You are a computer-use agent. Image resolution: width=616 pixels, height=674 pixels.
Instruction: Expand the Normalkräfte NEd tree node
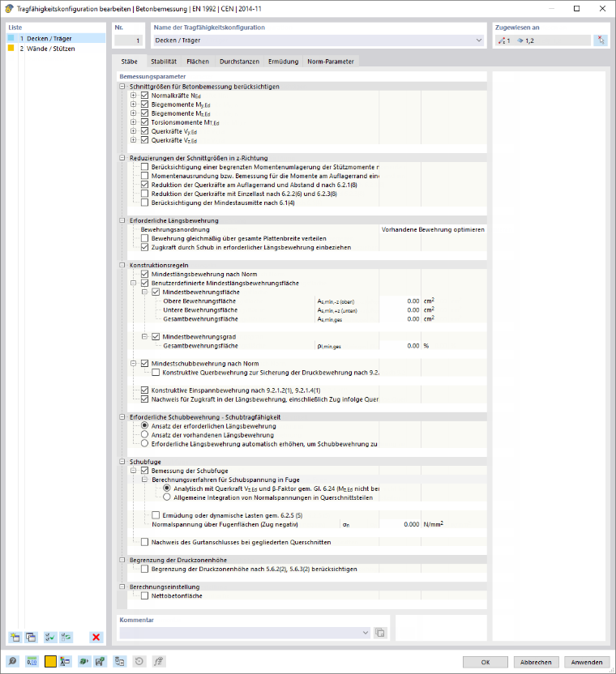[x=134, y=96]
